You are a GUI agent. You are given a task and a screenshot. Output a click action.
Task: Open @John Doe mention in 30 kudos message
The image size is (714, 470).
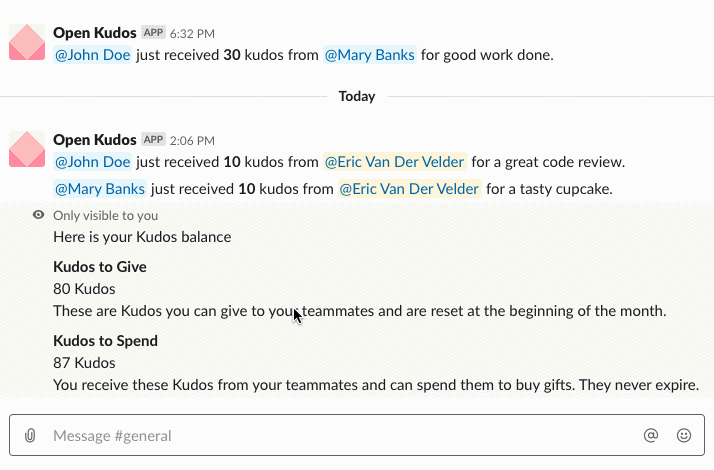(x=92, y=55)
